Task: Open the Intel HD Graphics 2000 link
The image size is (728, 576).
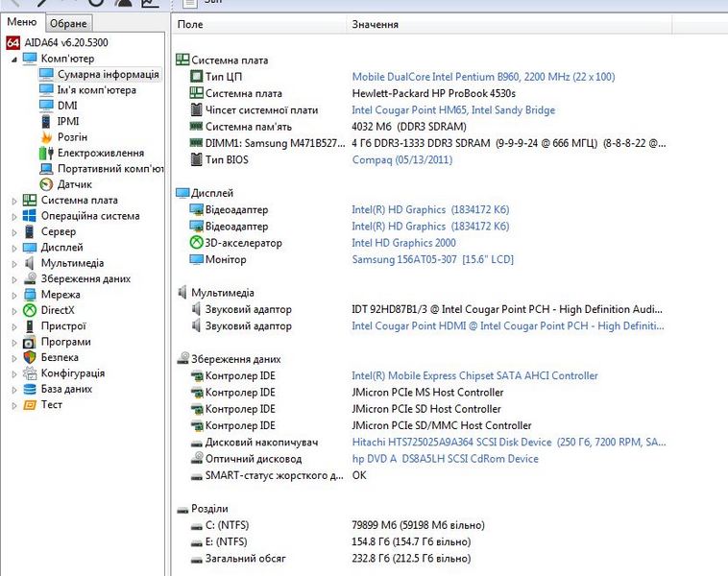Action: click(x=403, y=243)
